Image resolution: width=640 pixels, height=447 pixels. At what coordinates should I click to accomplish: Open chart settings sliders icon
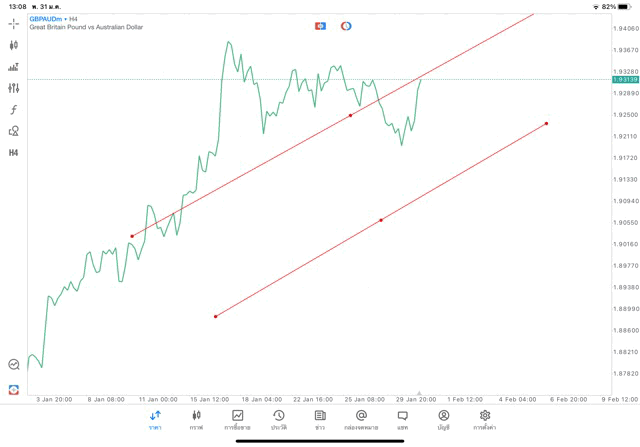14,88
